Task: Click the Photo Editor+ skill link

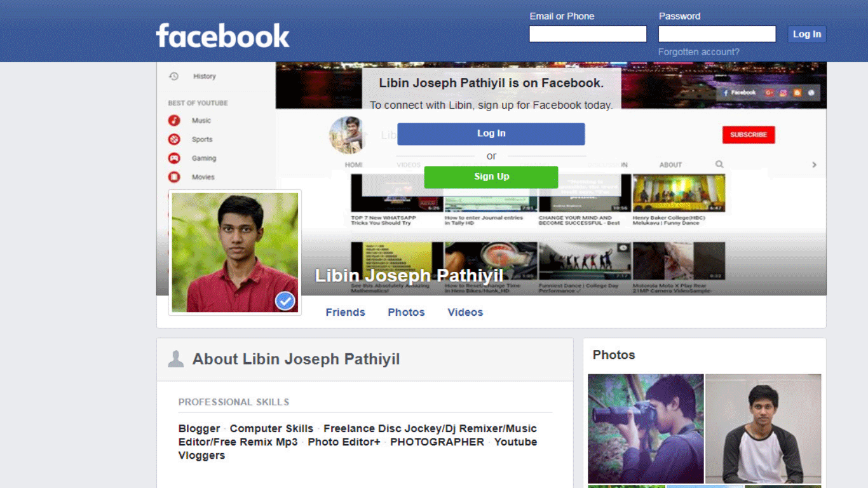Action: [344, 442]
